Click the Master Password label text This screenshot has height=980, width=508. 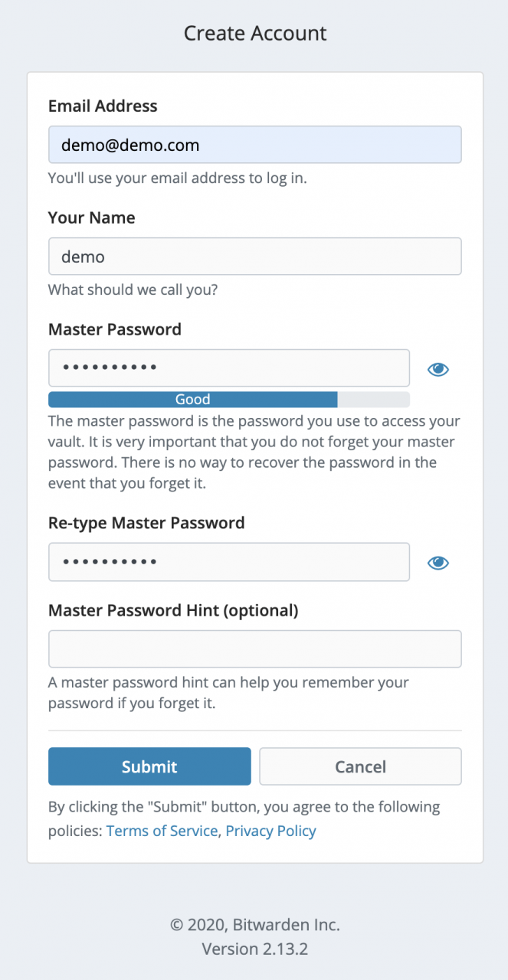[x=114, y=329]
